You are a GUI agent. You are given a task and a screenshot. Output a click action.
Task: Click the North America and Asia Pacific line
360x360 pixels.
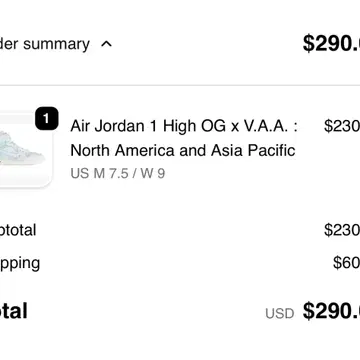[183, 151]
